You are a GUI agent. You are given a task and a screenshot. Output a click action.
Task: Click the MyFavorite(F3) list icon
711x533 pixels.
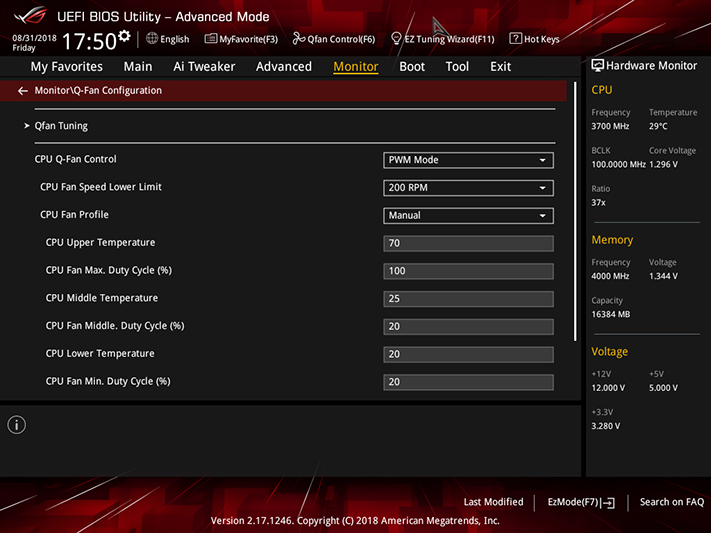210,39
